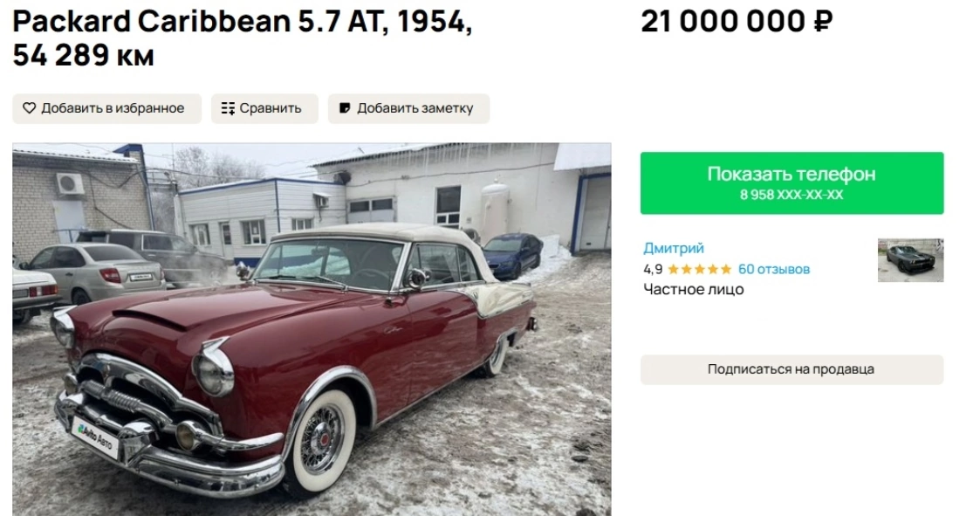This screenshot has width=980, height=516.
Task: Click the Частное лицо seller type text
Action: point(694,290)
